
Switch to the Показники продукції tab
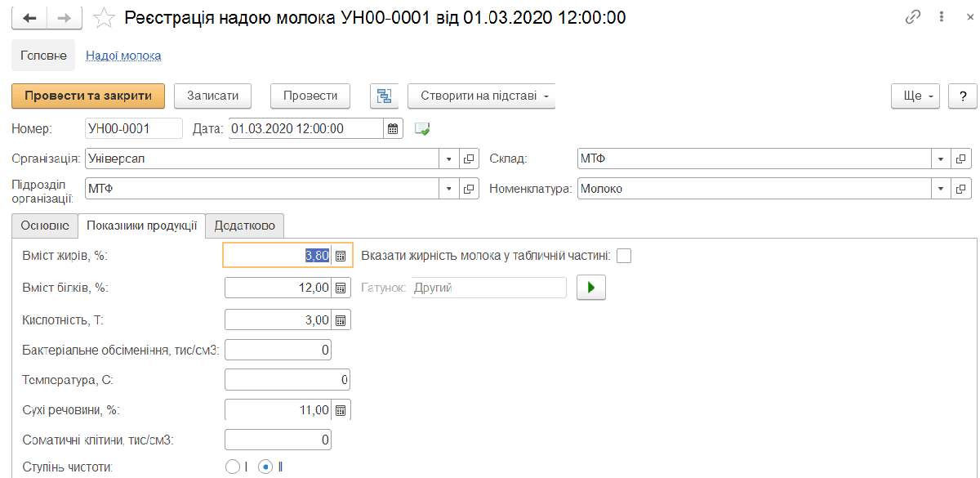141,226
